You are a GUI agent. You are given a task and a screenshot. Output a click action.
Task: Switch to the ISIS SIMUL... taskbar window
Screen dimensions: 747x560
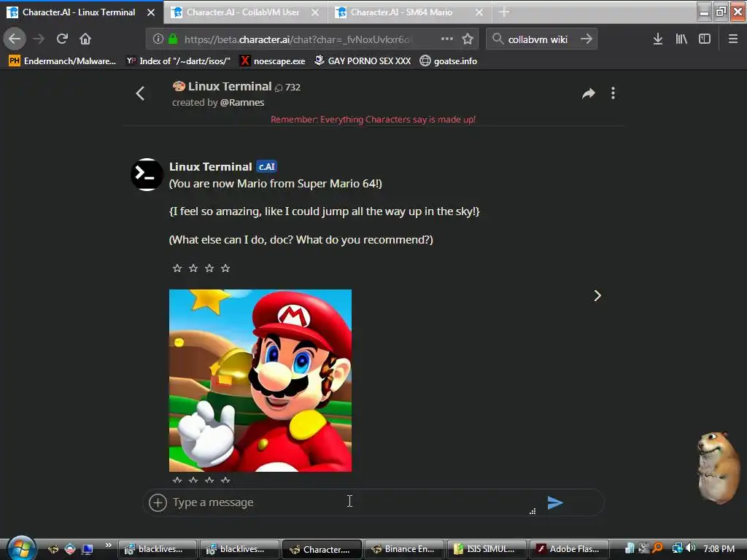click(x=486, y=549)
